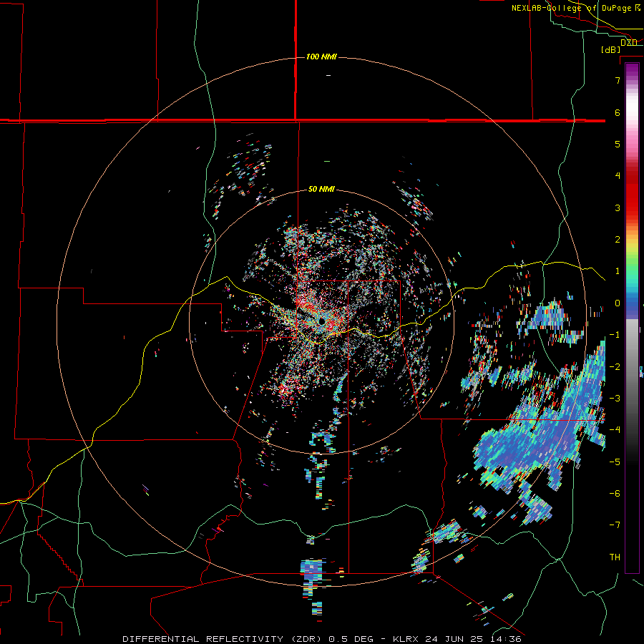Click the KLRX station identifier in caption
Screen dimensions: 644x644
[x=406, y=639]
